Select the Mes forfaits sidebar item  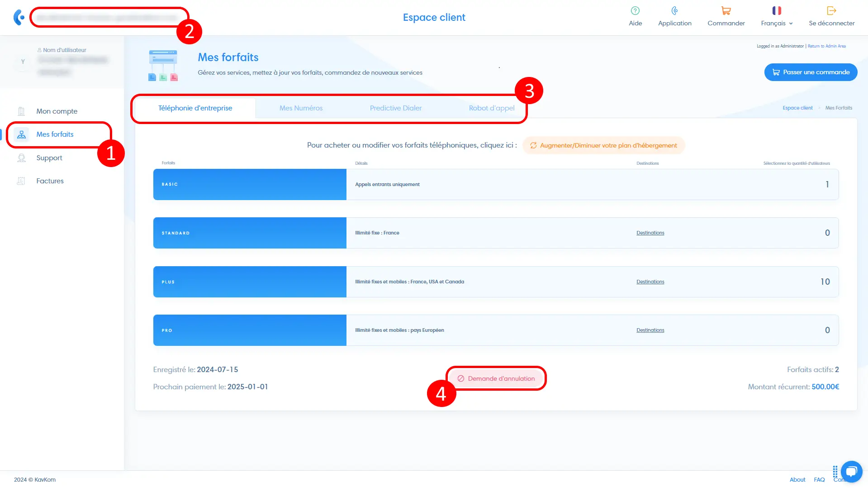(55, 134)
